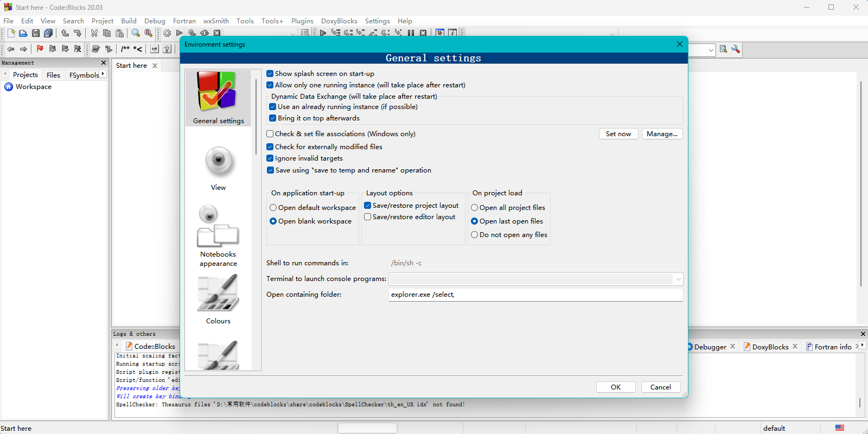Click the Cut scissors icon in toolbar
Image resolution: width=868 pixels, height=434 pixels.
coord(94,34)
